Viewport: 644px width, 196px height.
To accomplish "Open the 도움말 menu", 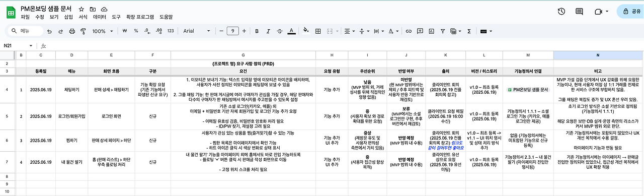I will (x=166, y=17).
